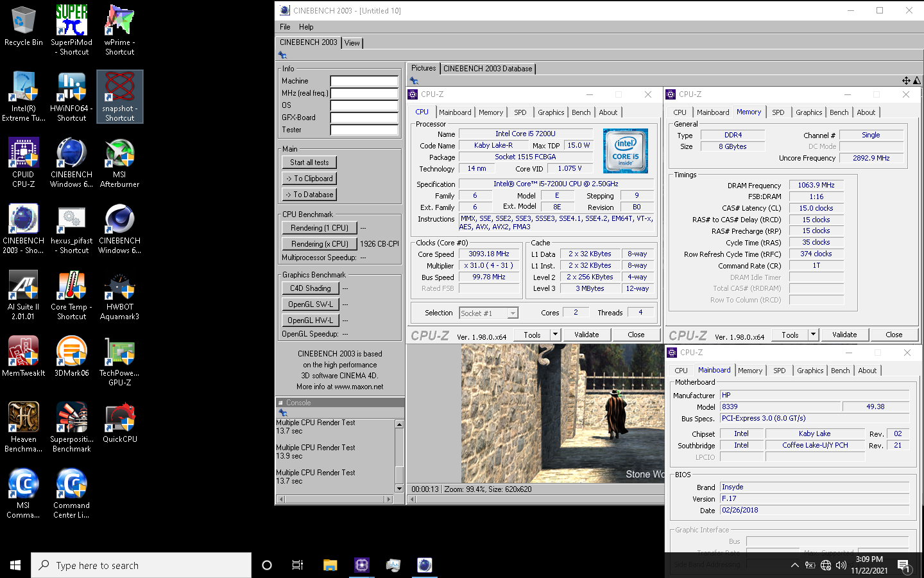Open Mainboard tab in CPU-Z CPU window
924x578 pixels.
click(x=455, y=112)
